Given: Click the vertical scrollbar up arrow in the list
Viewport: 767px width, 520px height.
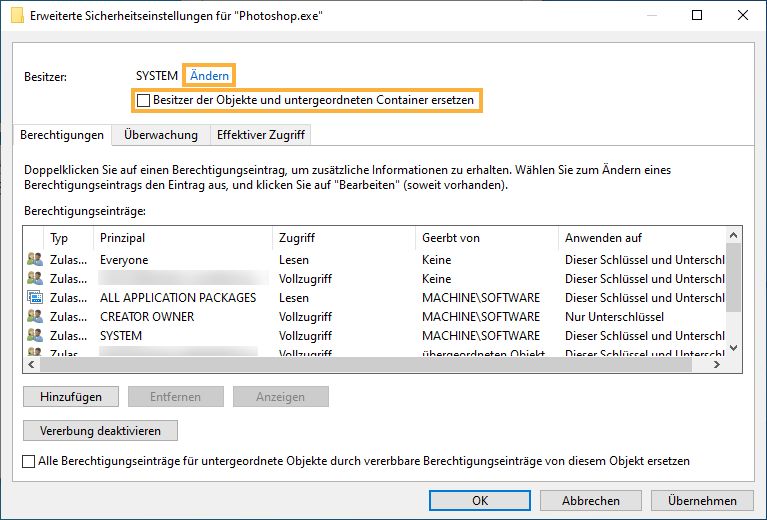Looking at the screenshot, I should coord(733,235).
